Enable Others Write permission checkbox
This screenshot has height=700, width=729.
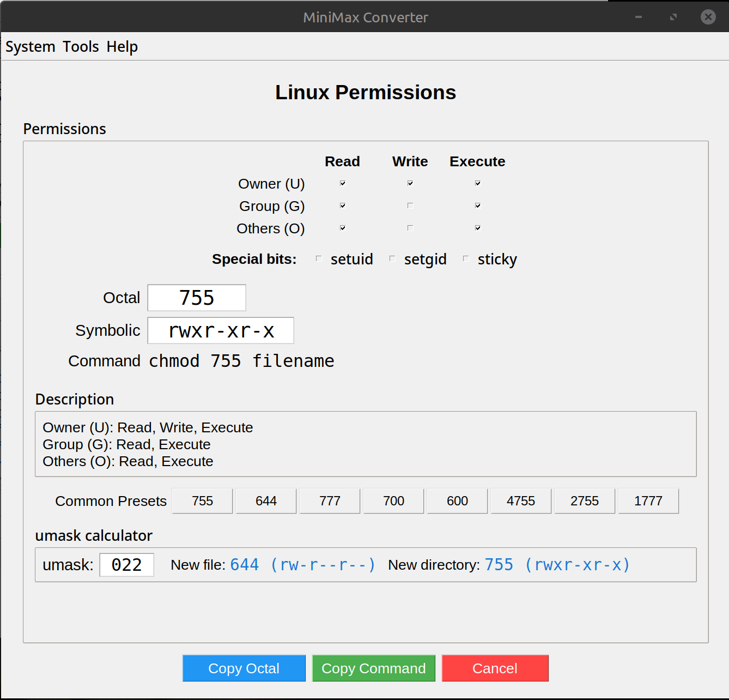410,228
